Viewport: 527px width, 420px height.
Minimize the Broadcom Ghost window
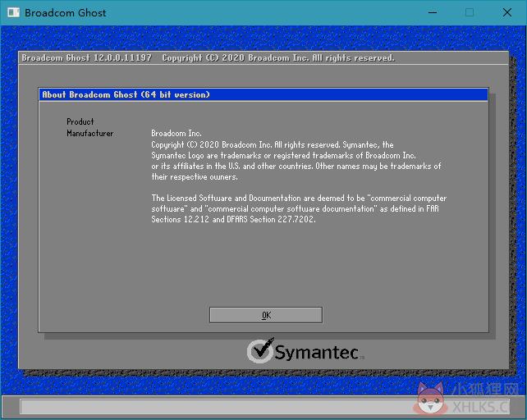click(433, 13)
